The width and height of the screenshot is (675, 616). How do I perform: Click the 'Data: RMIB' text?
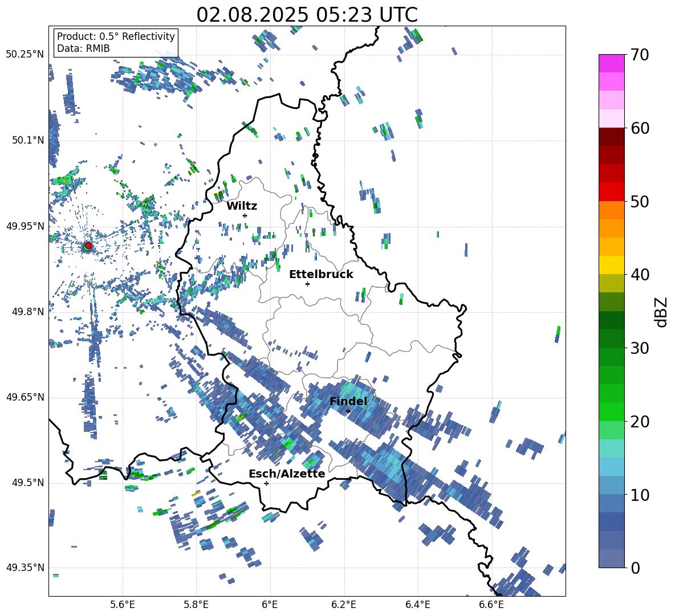coord(83,48)
